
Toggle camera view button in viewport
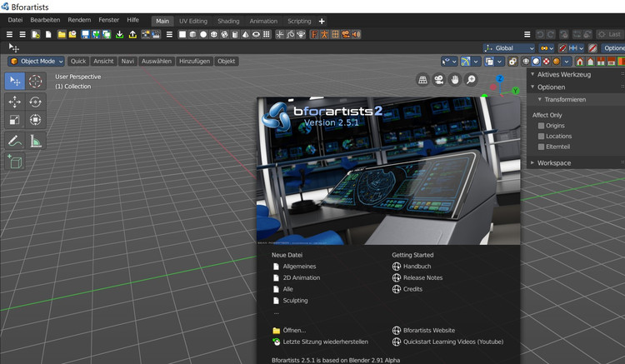pos(439,80)
